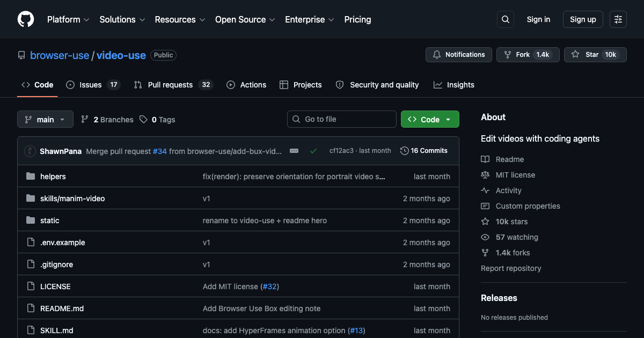This screenshot has width=644, height=338.
Task: Expand the Resources menu
Action: tap(180, 19)
